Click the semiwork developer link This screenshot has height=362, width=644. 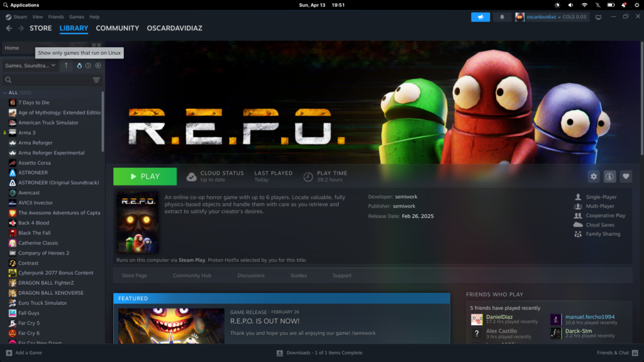[406, 197]
